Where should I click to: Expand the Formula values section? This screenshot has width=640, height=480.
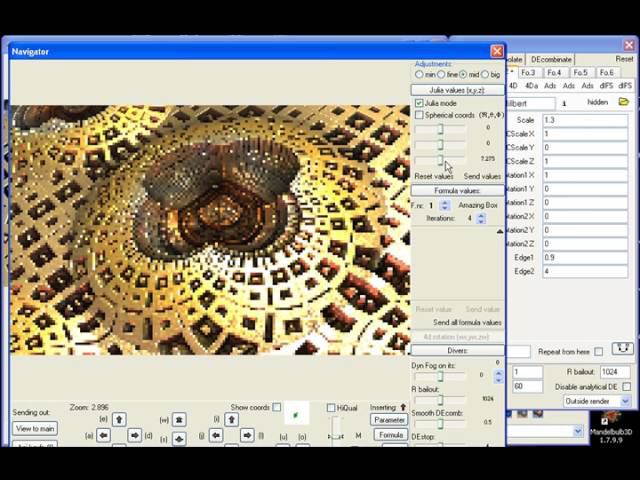[457, 191]
